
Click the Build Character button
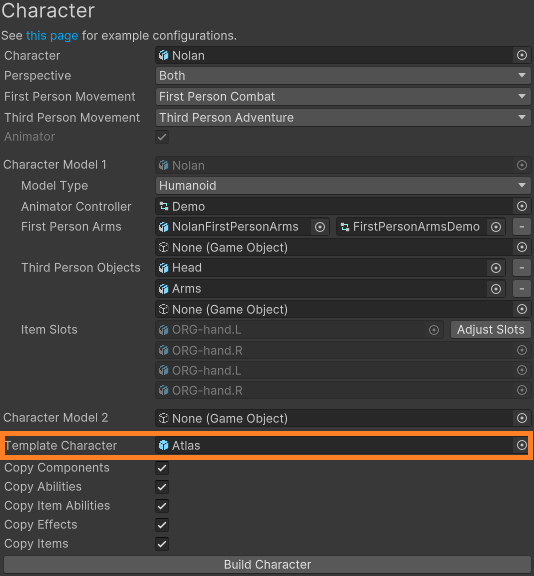point(267,565)
